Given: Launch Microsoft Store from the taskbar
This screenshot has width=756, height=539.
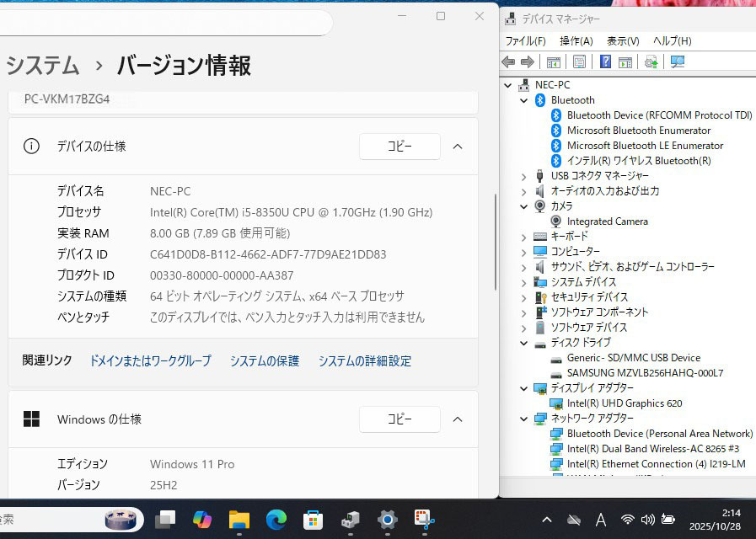Looking at the screenshot, I should point(314,520).
